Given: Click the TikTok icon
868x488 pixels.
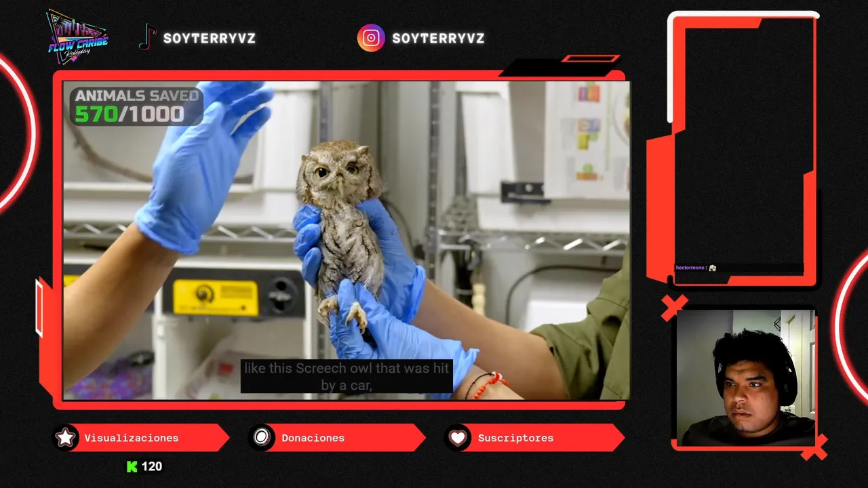Looking at the screenshot, I should [x=147, y=37].
